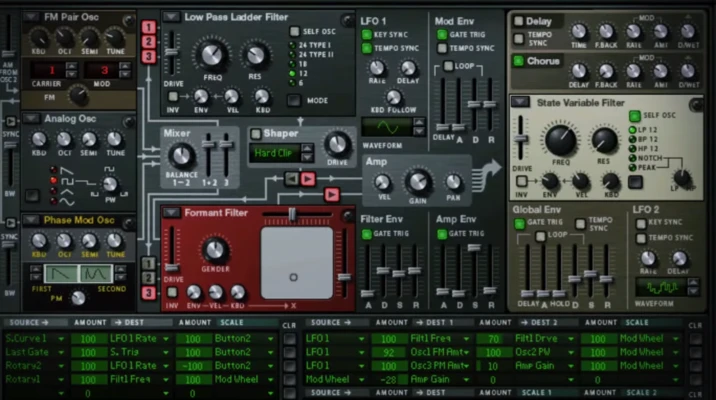The image size is (716, 400).
Task: Click the red right-arrow routing button after Shaper
Action: [x=308, y=179]
